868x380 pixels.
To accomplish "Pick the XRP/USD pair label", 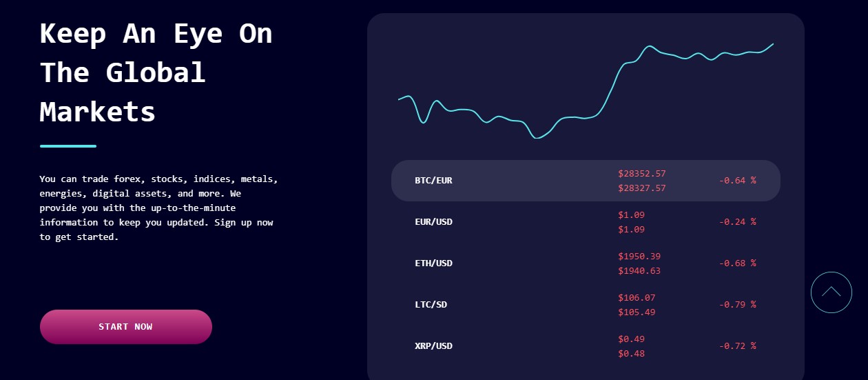I will pos(433,346).
